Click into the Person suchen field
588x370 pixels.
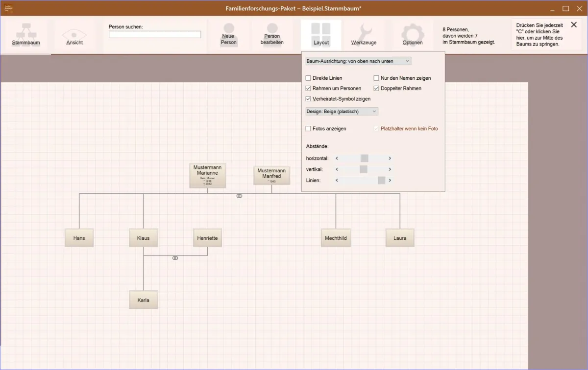click(x=154, y=35)
